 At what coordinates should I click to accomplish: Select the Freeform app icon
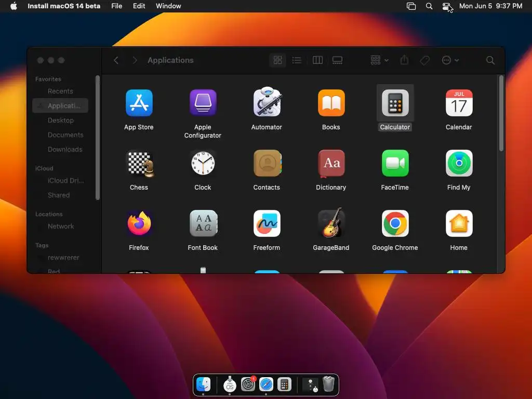(267, 223)
